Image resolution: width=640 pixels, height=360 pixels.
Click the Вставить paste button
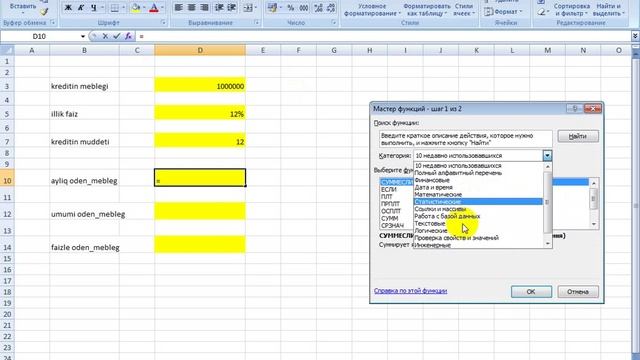pos(23,7)
